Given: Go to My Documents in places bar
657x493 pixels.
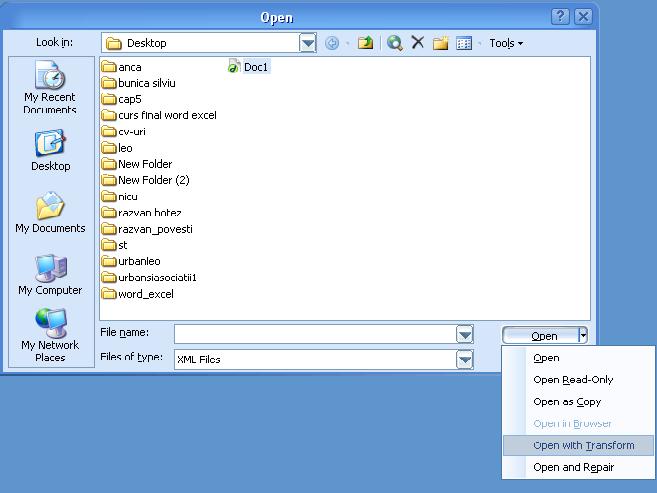Looking at the screenshot, I should (x=50, y=213).
